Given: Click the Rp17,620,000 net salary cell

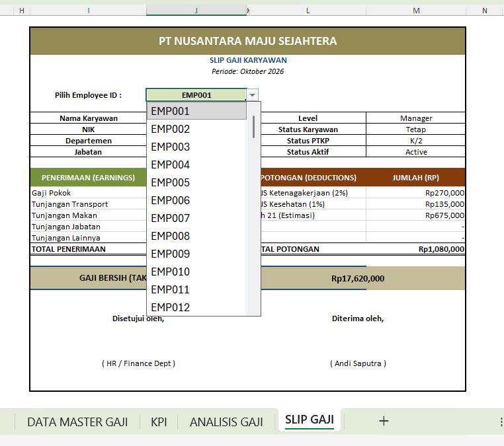Looking at the screenshot, I should click(358, 278).
